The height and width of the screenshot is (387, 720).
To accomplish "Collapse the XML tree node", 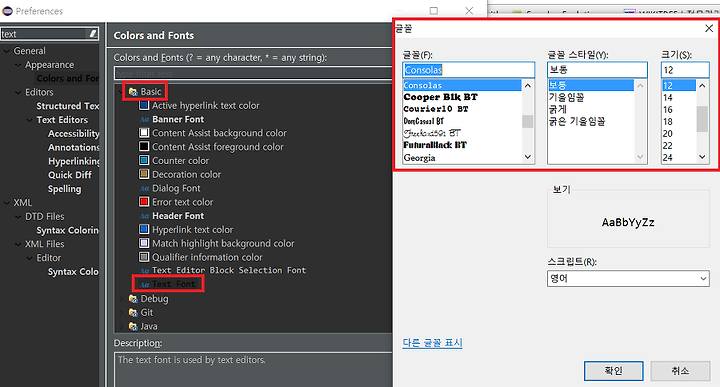I will coord(7,202).
